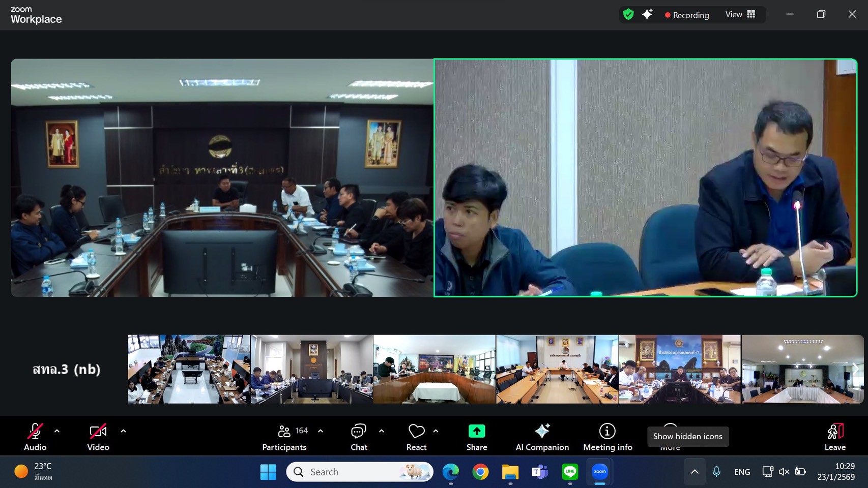Start camera with the Video button
This screenshot has height=488, width=868.
(x=98, y=436)
